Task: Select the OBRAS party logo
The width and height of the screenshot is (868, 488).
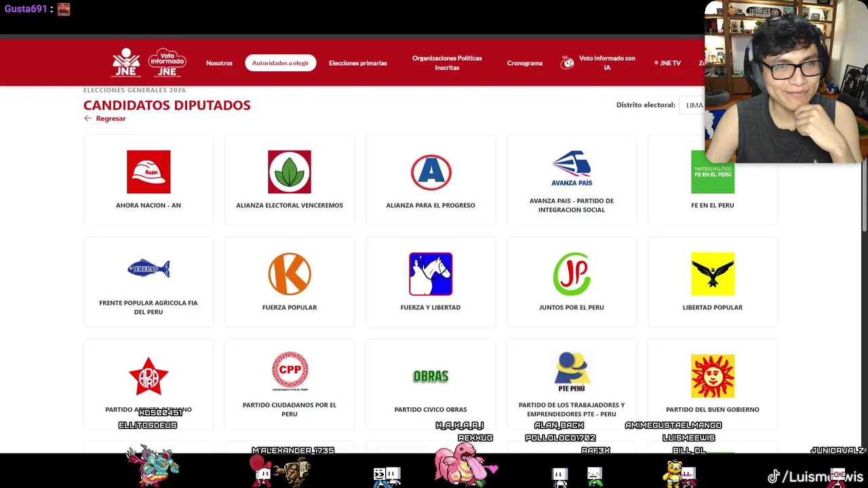Action: click(x=431, y=376)
